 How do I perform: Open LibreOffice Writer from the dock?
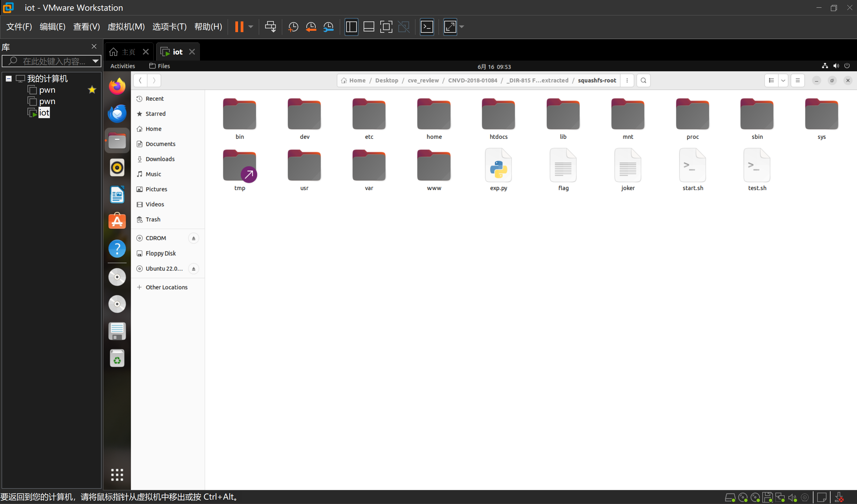click(117, 195)
